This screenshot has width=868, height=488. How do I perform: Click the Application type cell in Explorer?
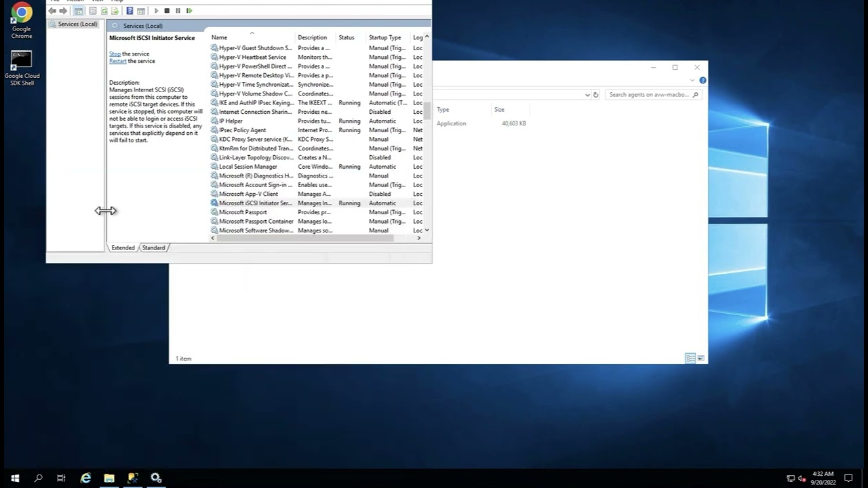point(451,123)
